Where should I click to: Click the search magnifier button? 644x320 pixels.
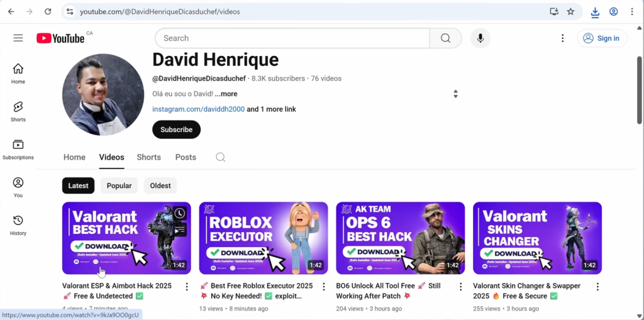click(x=445, y=38)
